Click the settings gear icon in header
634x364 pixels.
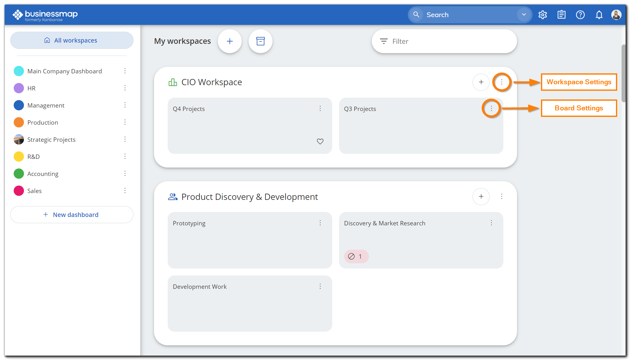tap(543, 15)
